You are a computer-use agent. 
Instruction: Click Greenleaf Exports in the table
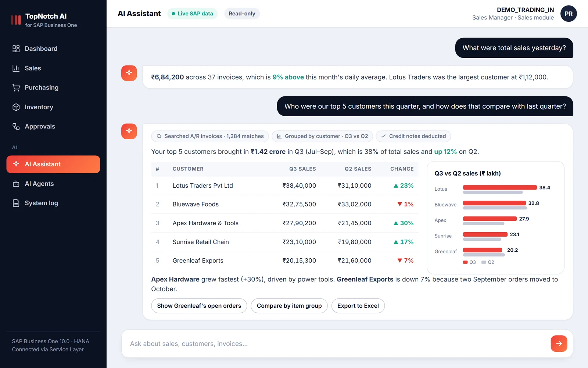[198, 261]
